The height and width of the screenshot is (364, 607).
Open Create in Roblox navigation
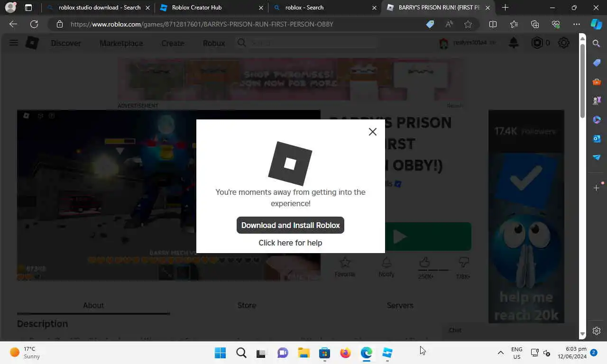tap(173, 43)
